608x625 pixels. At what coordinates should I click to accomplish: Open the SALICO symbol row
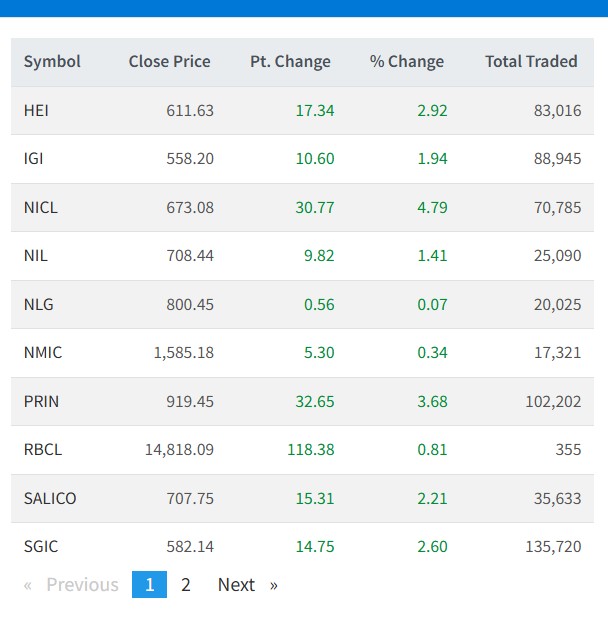[x=50, y=499]
